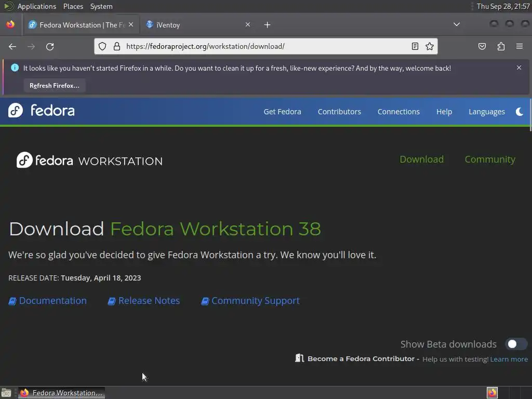Screen dimensions: 532x399
Task: Open the Release Notes link
Action: click(149, 301)
